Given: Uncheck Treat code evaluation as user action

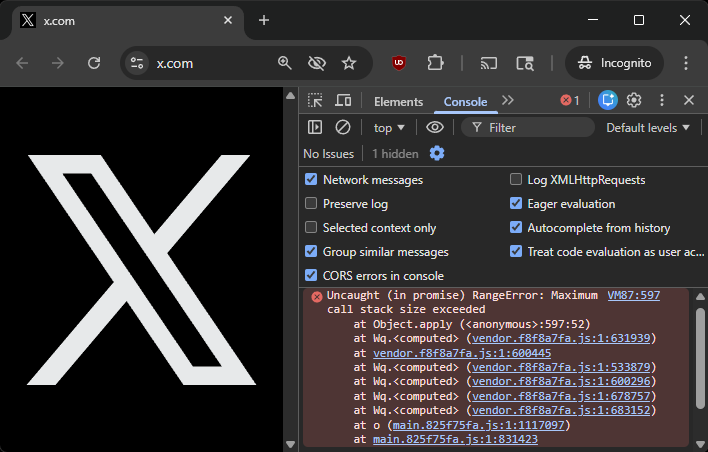Looking at the screenshot, I should [516, 251].
